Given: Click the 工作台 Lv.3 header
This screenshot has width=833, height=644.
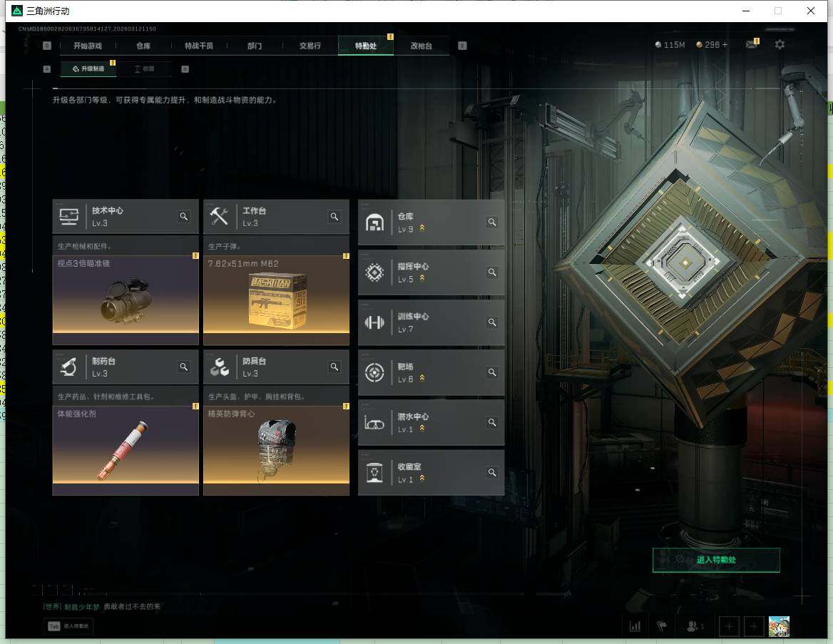Looking at the screenshot, I should (276, 216).
